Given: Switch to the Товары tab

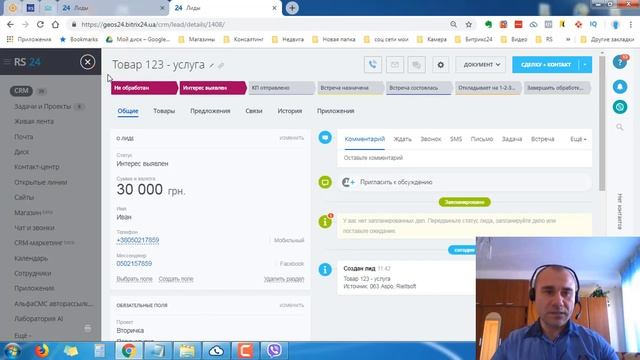Looking at the screenshot, I should (x=164, y=111).
